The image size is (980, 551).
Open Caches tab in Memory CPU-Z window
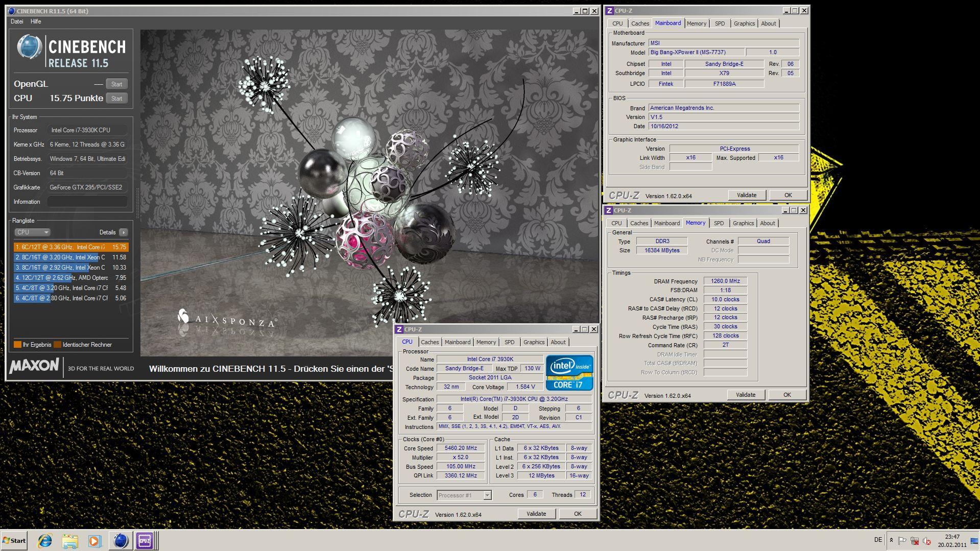click(x=639, y=223)
